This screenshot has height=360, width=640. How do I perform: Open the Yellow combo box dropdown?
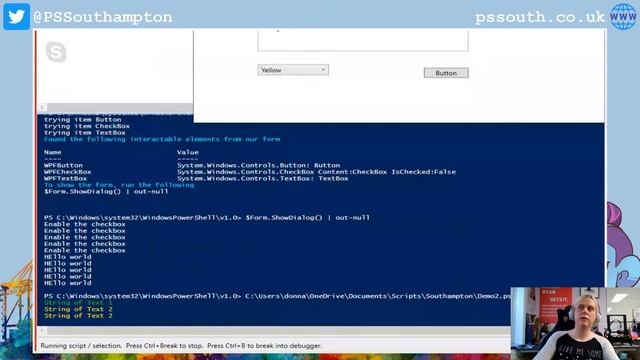pos(293,70)
